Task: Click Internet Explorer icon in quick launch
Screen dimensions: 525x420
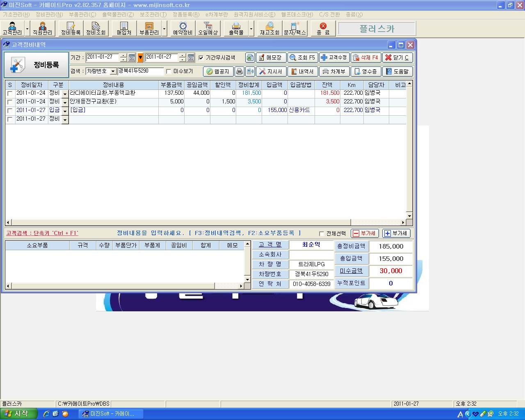Action: click(x=46, y=414)
